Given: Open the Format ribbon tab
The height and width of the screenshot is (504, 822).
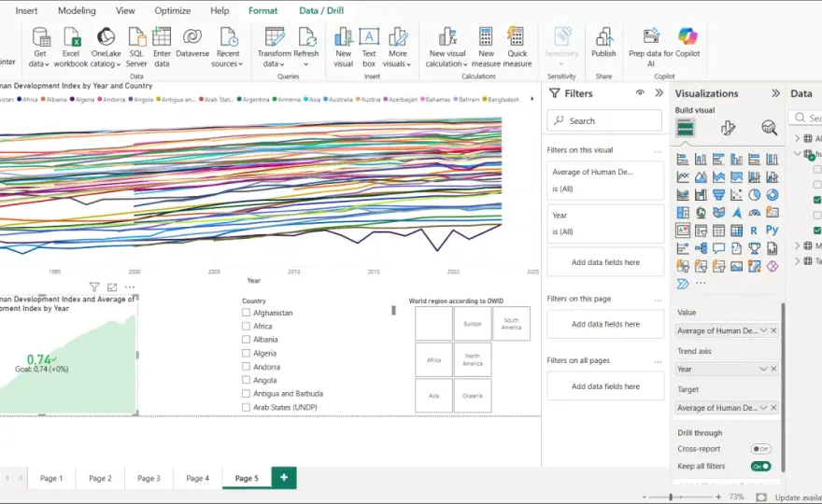Looking at the screenshot, I should coord(263,10).
